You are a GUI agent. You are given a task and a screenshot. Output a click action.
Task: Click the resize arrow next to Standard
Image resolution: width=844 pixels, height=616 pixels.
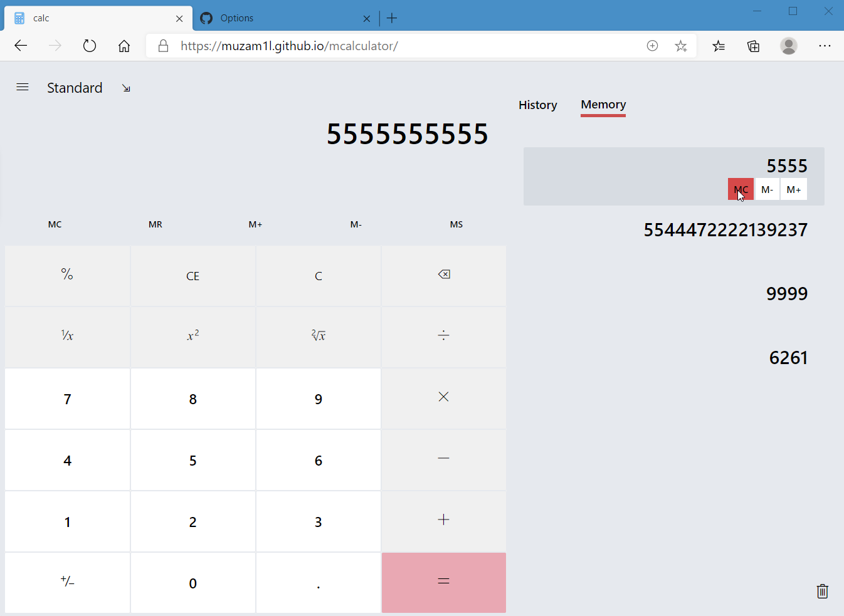point(126,88)
